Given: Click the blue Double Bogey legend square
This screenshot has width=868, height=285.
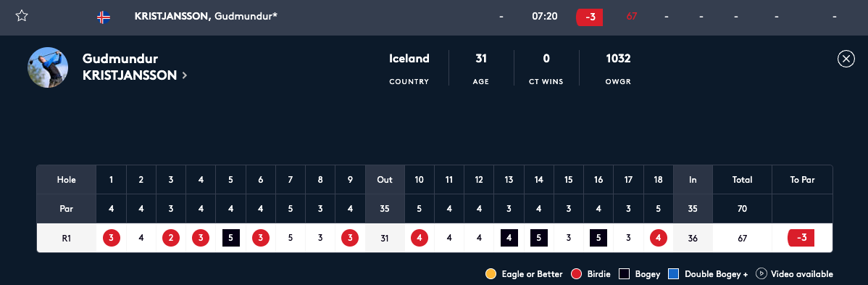Looking at the screenshot, I should click(673, 274).
